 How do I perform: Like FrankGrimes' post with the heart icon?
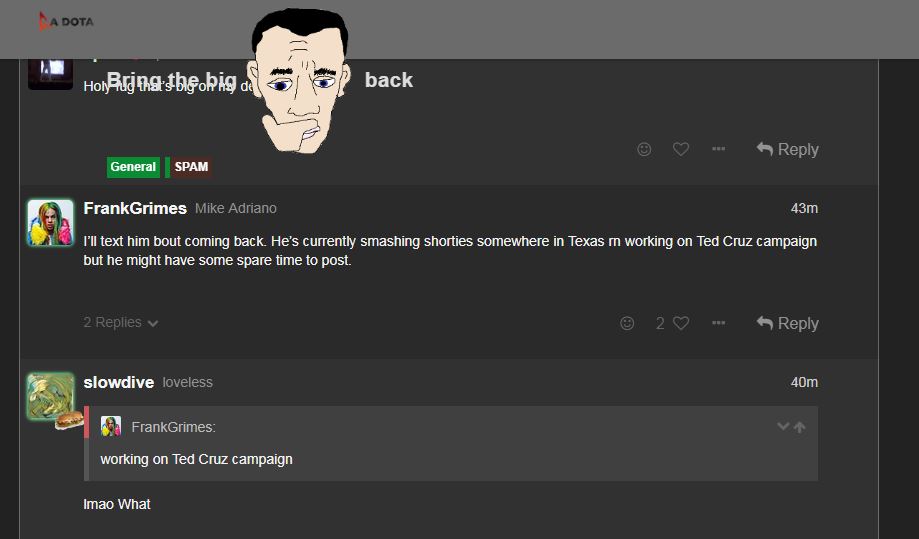(x=680, y=323)
